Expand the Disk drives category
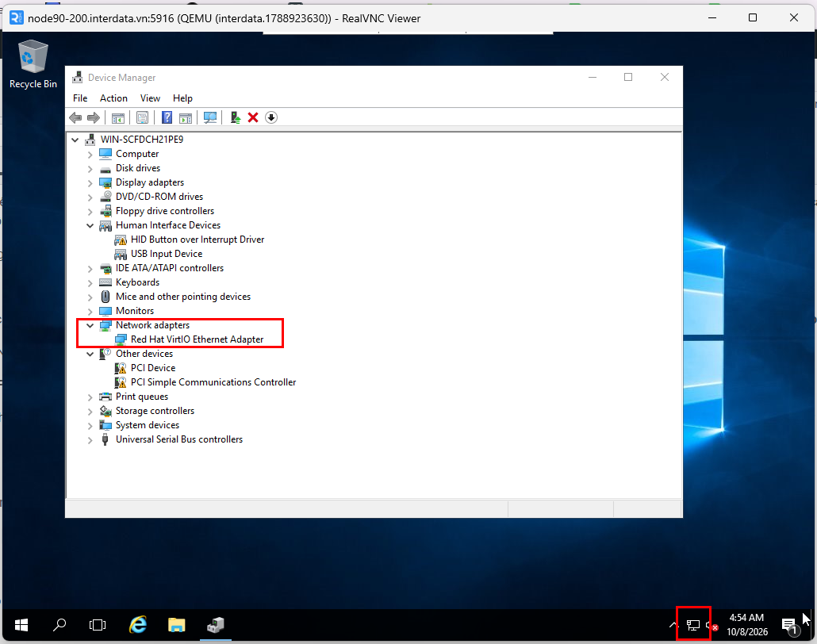 point(90,169)
